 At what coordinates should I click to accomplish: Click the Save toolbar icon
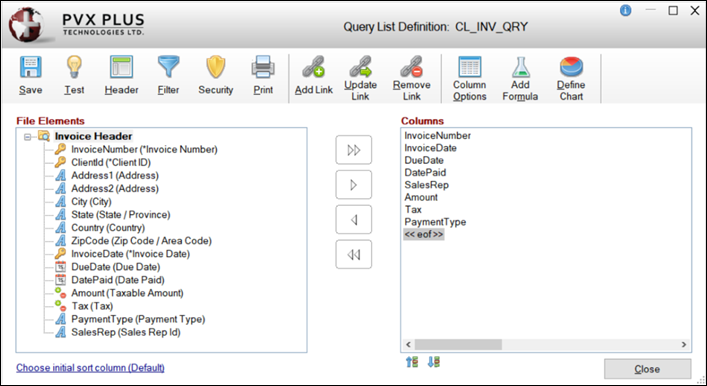click(31, 67)
